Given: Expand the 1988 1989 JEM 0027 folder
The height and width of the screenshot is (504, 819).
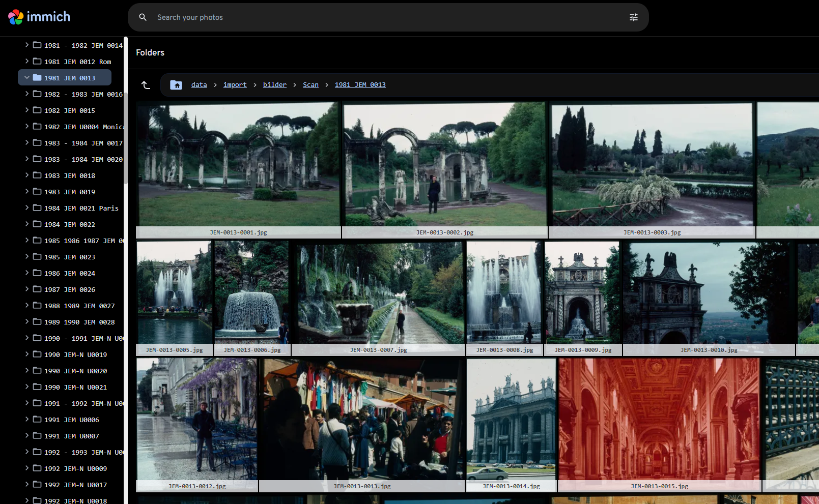Looking at the screenshot, I should [x=27, y=306].
